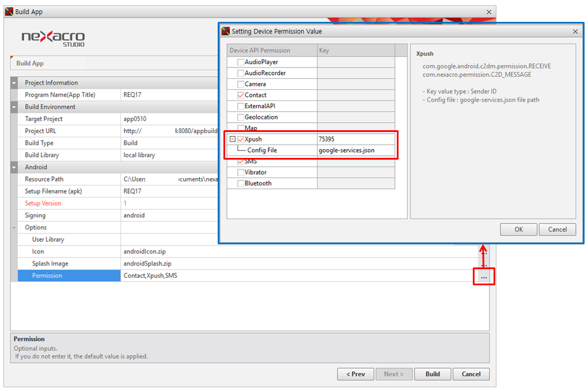Click the Setting Device Permission dialog icon
588x389 pixels.
pyautogui.click(x=226, y=31)
